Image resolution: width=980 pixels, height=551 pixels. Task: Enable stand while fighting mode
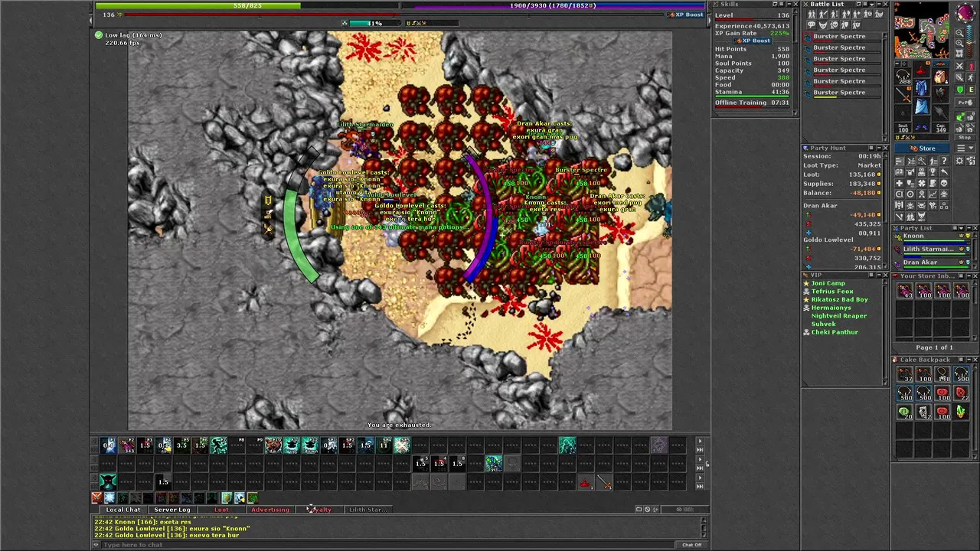pyautogui.click(x=971, y=66)
